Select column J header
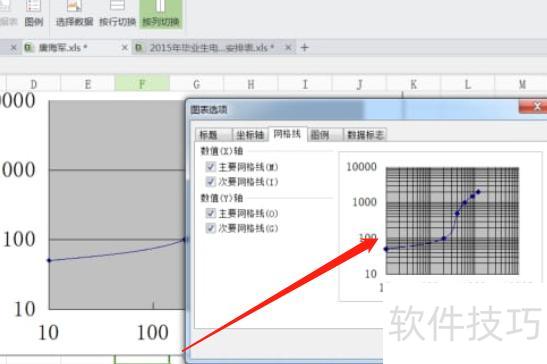 [x=360, y=84]
